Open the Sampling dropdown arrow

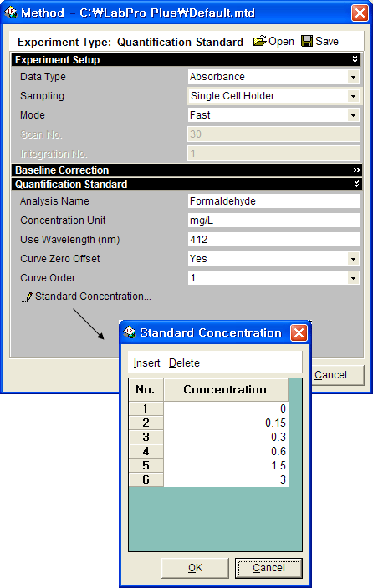353,96
